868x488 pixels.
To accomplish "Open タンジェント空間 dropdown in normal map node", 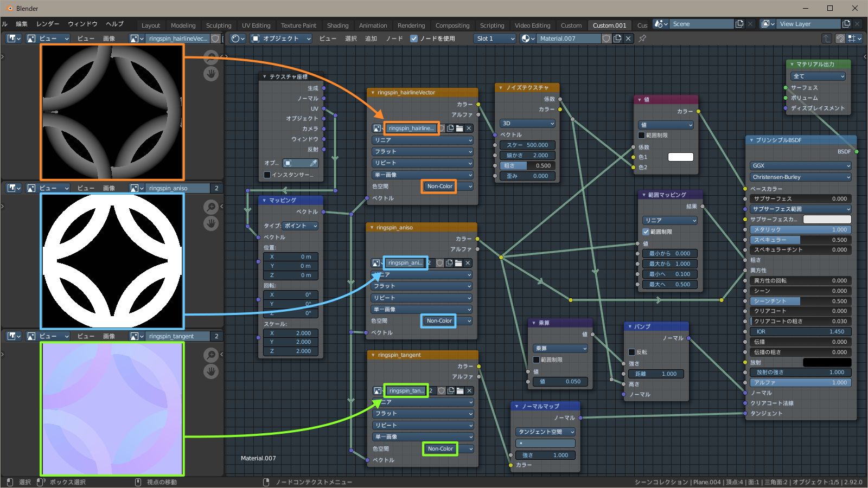I will (x=545, y=432).
